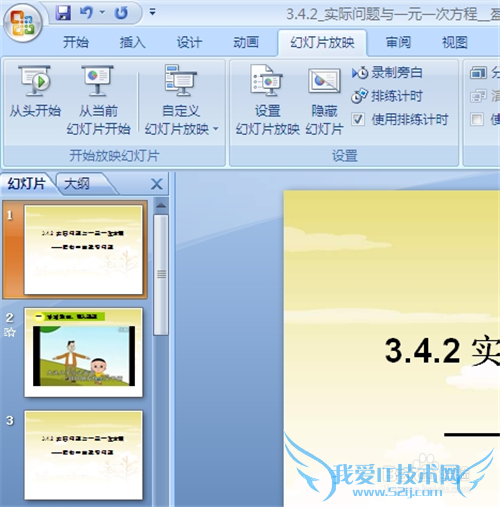Select slide 2 cartoon thumbnail
Viewport: 500px width, 507px height.
[x=83, y=352]
